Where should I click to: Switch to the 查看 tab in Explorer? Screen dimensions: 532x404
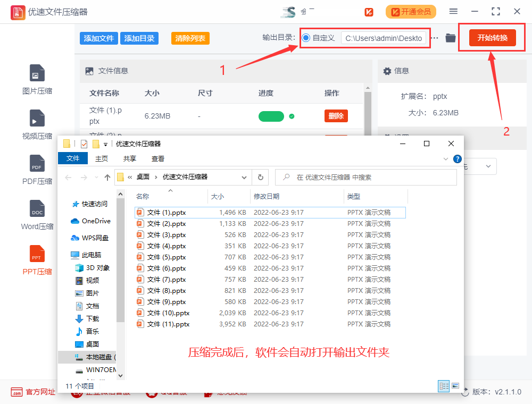(x=157, y=158)
